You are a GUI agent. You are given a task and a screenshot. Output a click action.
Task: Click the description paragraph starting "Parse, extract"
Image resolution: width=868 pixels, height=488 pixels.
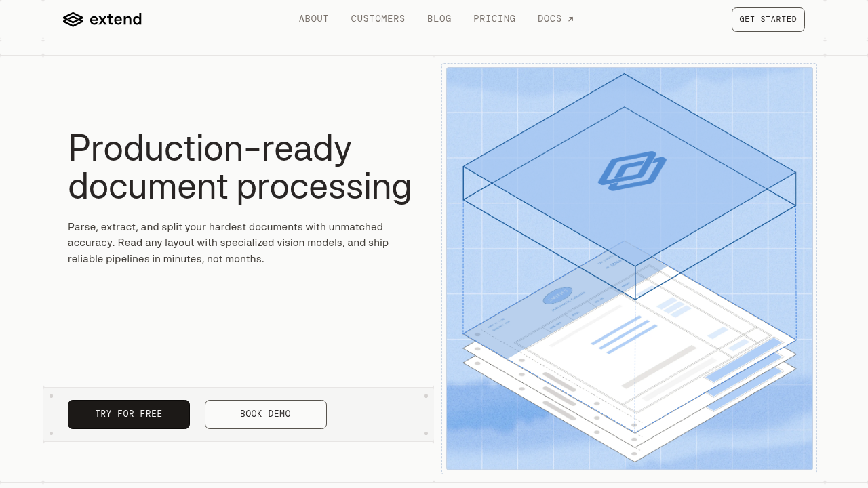[228, 243]
